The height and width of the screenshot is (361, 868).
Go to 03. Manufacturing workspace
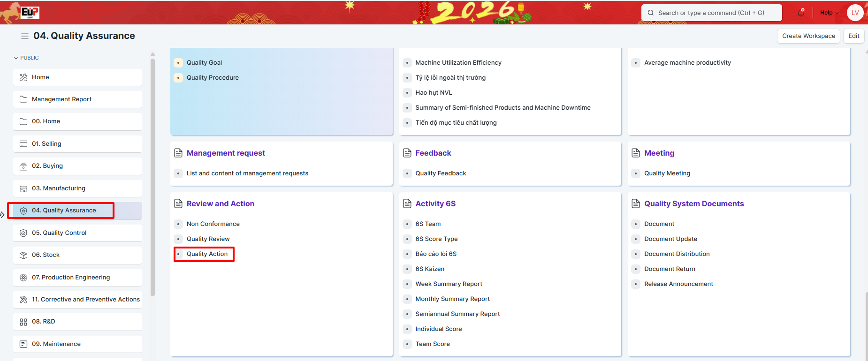[59, 188]
